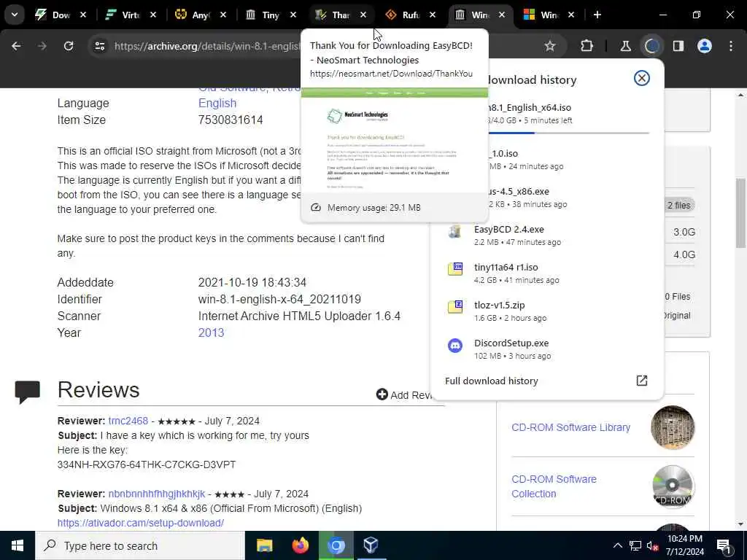Click the page vertical scrollbar thumb

[741, 213]
